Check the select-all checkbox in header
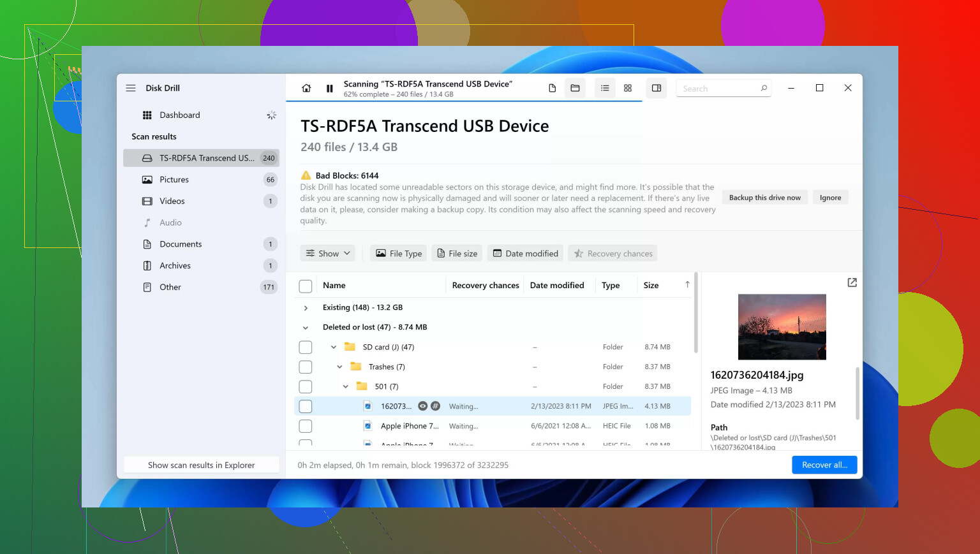Viewport: 980px width, 554px height. (x=306, y=286)
